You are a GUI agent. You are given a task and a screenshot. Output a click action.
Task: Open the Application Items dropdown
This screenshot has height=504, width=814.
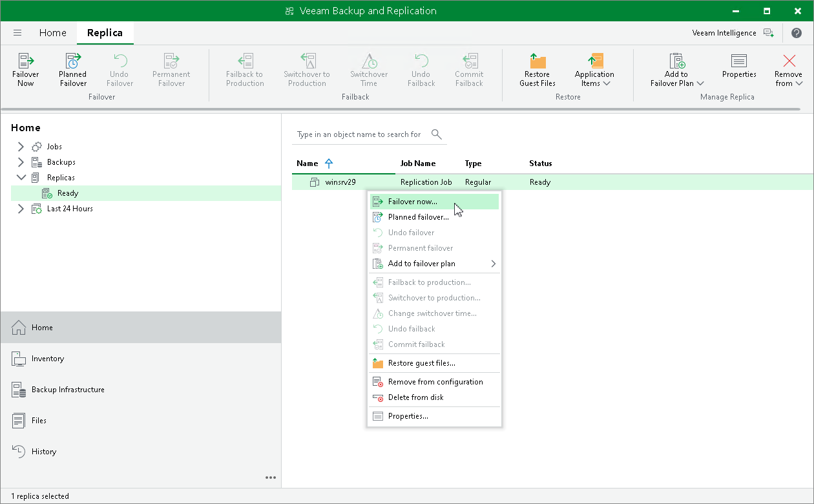(x=594, y=70)
